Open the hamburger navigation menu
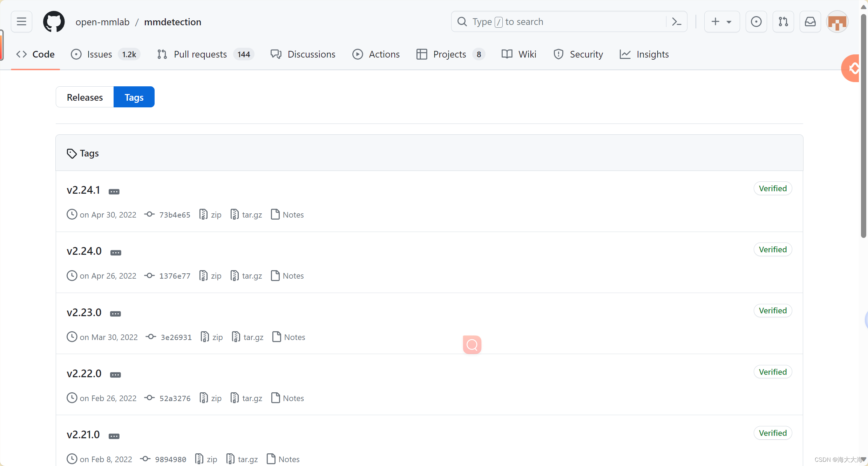Screen dimensions: 868x466 coord(21,22)
